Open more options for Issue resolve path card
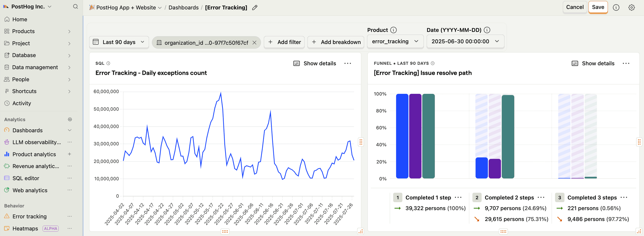This screenshot has width=644, height=236. coord(626,63)
